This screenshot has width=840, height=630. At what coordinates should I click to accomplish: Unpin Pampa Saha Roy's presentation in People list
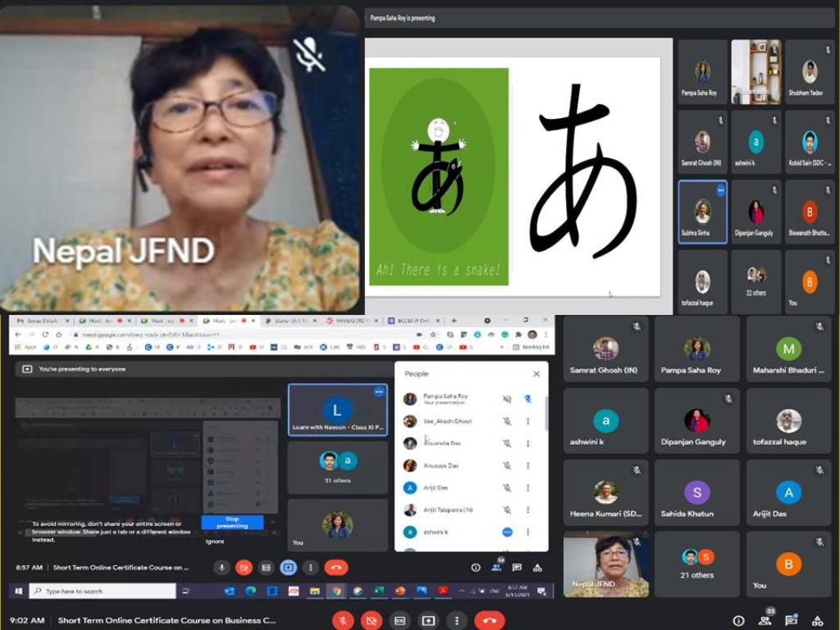pos(527,399)
